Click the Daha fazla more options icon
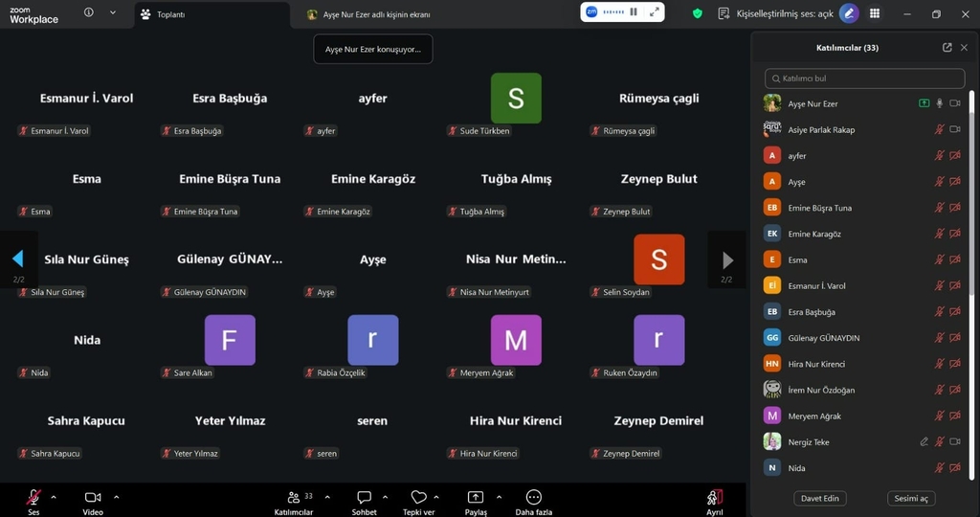This screenshot has height=517, width=980. (534, 498)
